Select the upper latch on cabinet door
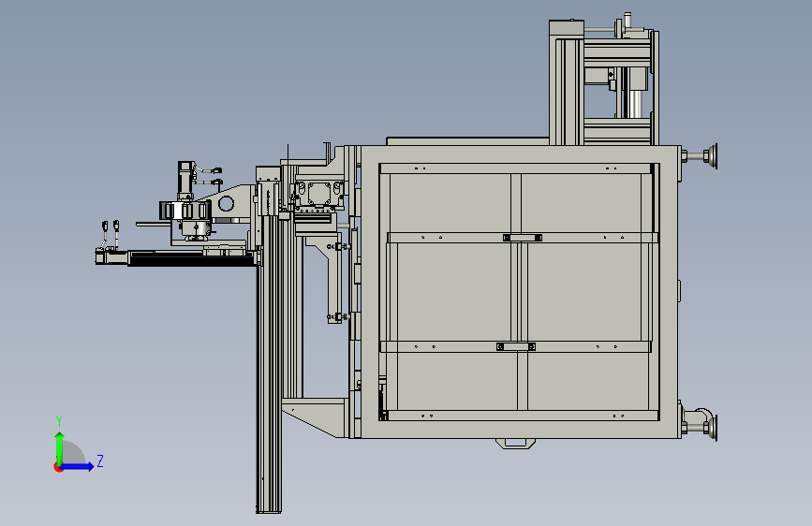This screenshot has width=812, height=526. click(523, 238)
